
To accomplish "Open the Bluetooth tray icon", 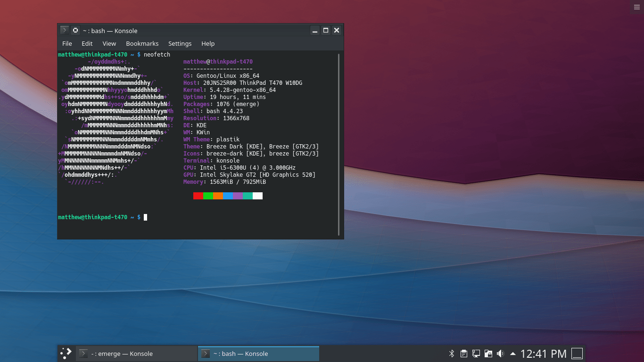I will click(x=452, y=354).
